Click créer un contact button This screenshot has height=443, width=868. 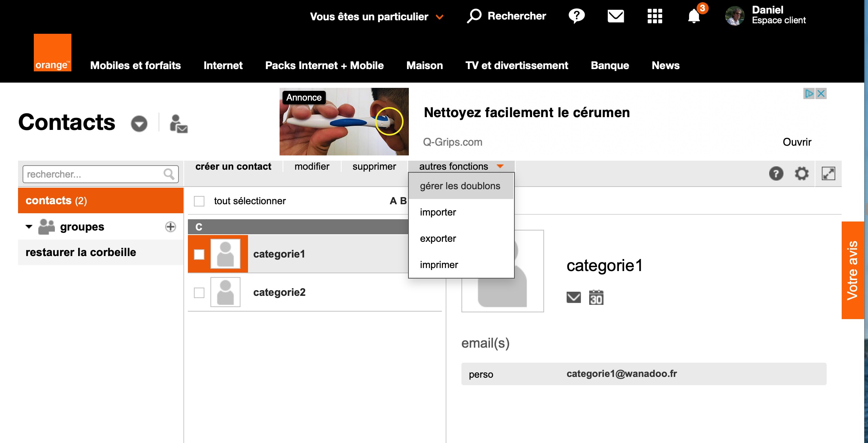point(233,167)
